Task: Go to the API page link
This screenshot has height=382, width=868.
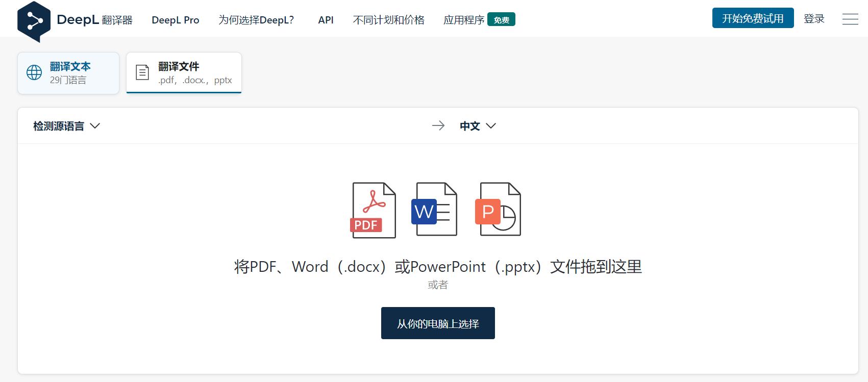Action: click(x=326, y=20)
